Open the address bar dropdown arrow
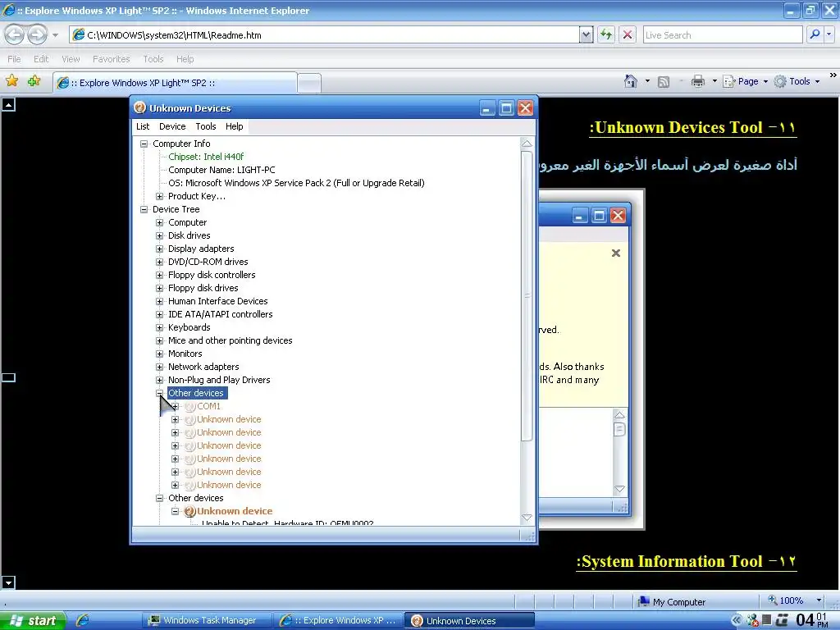Viewport: 840px width, 630px height. [x=586, y=34]
